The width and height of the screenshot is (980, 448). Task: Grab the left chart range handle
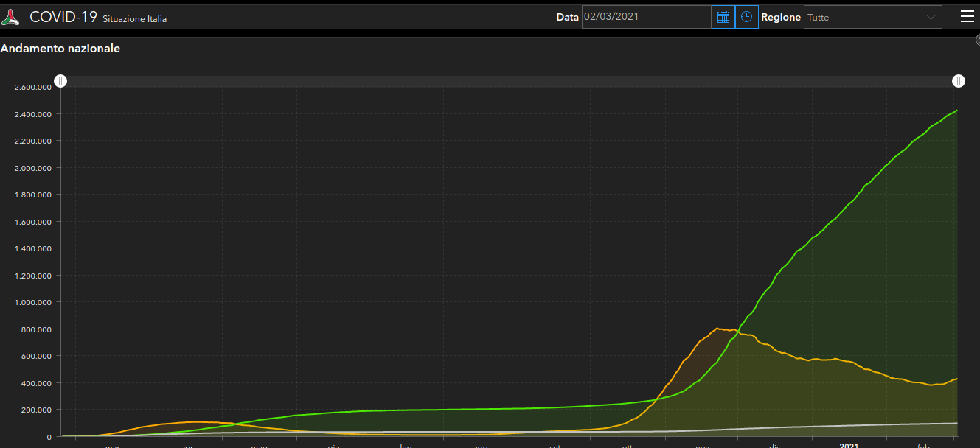click(60, 81)
